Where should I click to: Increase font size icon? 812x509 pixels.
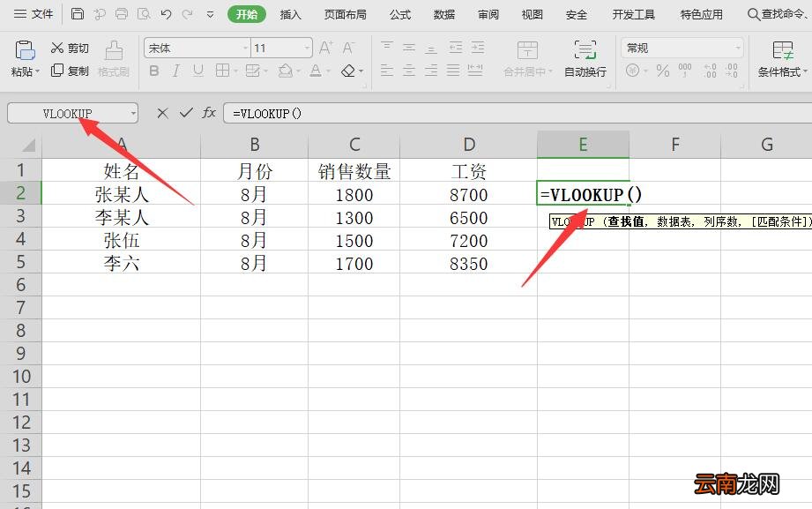(x=325, y=49)
